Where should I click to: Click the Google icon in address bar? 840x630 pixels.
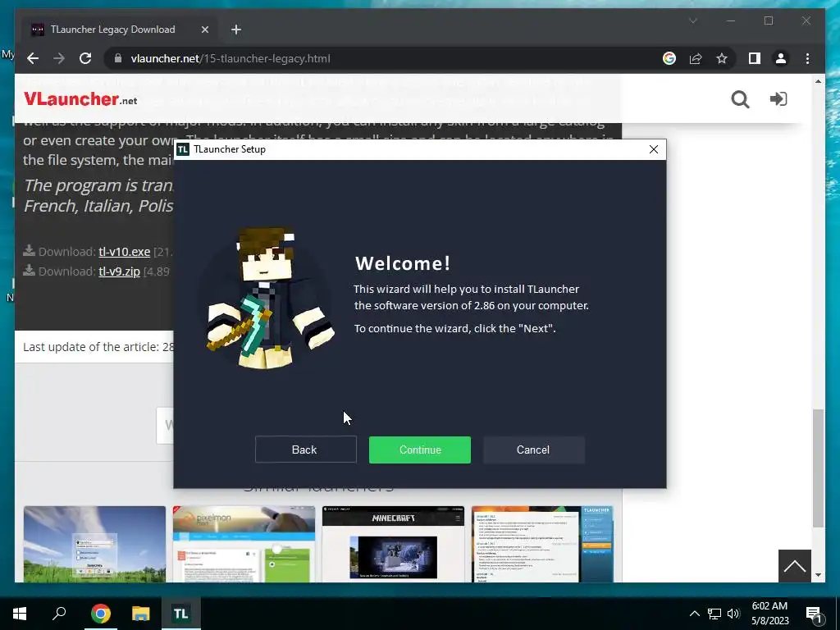(669, 58)
